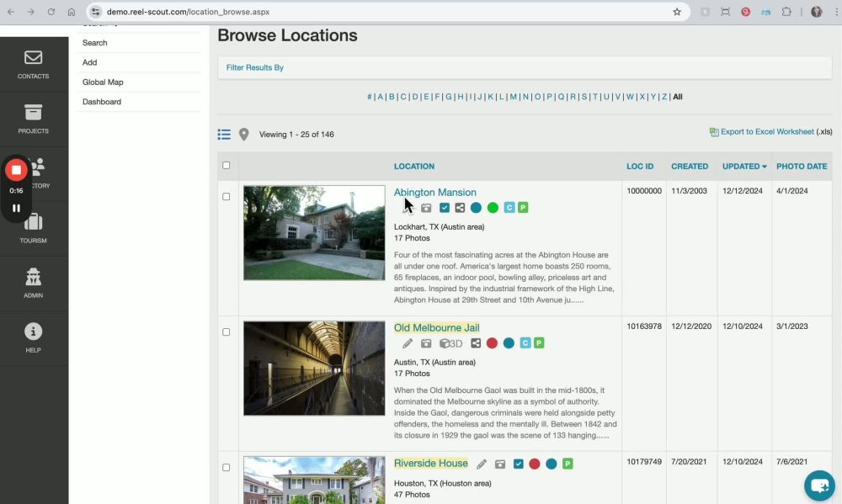Viewport: 842px width, 504px height.
Task: Click blue checkmark icon for Riverside House
Action: 518,464
